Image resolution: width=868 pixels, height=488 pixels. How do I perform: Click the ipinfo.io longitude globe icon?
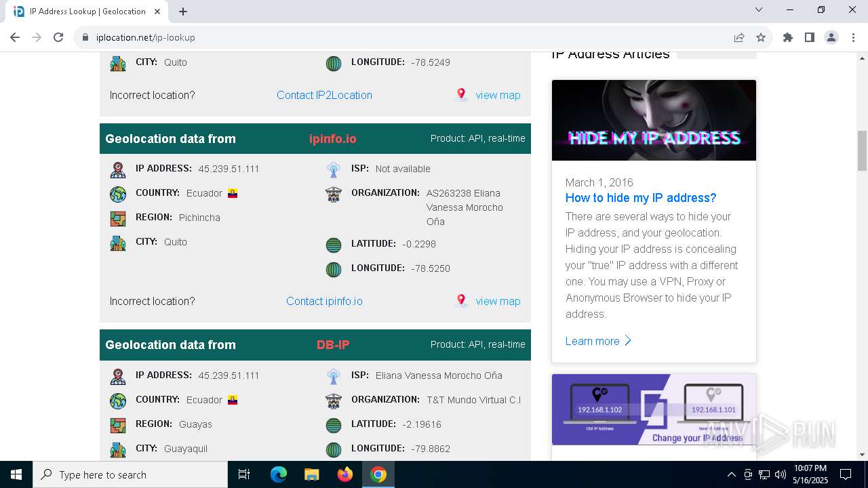(x=334, y=269)
